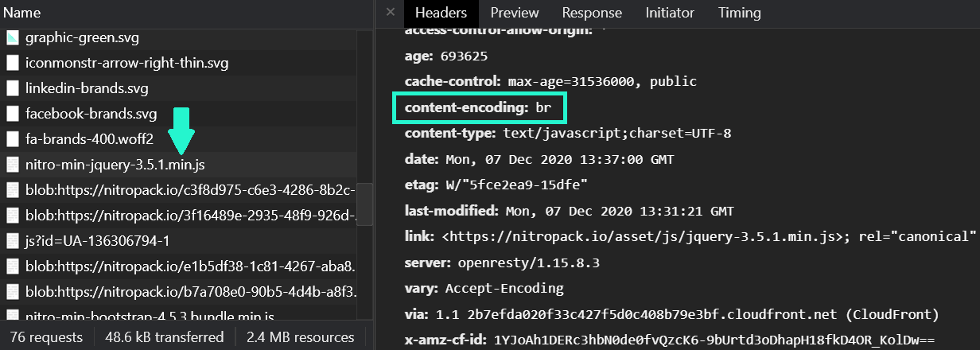Screen dimensions: 980x350
Task: Click file icon beside graphic-green.svg
Action: pos(12,37)
